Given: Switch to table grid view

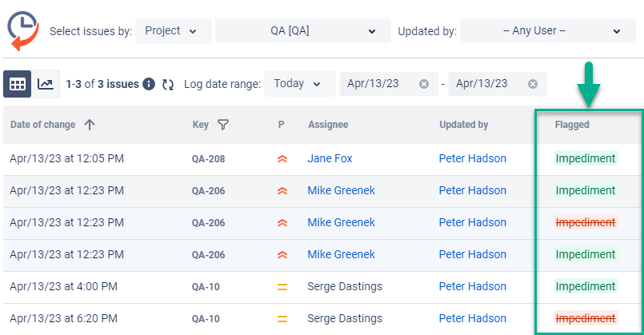Looking at the screenshot, I should [18, 84].
